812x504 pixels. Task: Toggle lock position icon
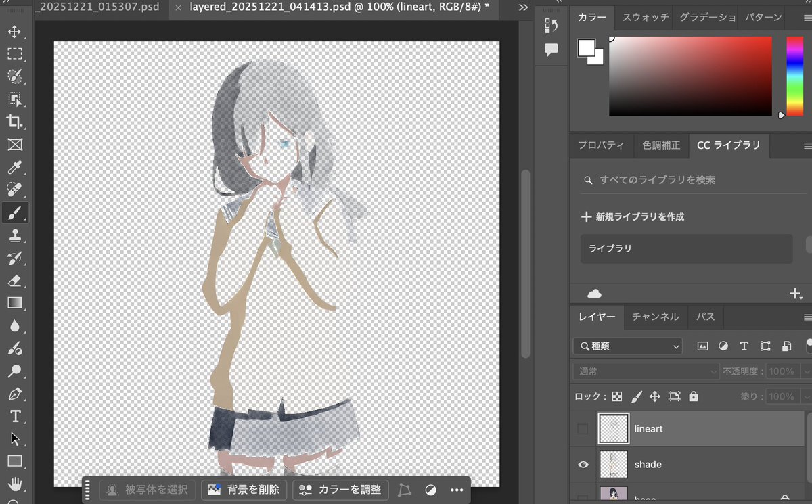(654, 396)
